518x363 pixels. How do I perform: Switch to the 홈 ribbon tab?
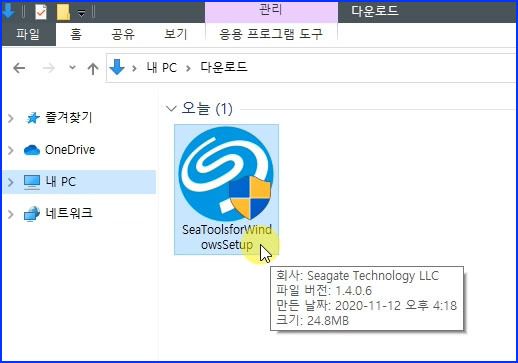pyautogui.click(x=76, y=34)
